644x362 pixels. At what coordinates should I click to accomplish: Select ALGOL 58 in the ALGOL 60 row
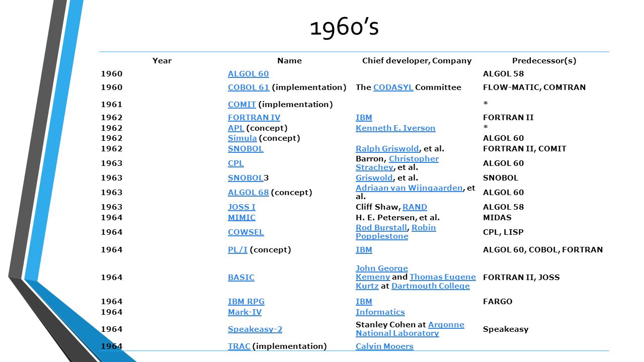tap(504, 74)
